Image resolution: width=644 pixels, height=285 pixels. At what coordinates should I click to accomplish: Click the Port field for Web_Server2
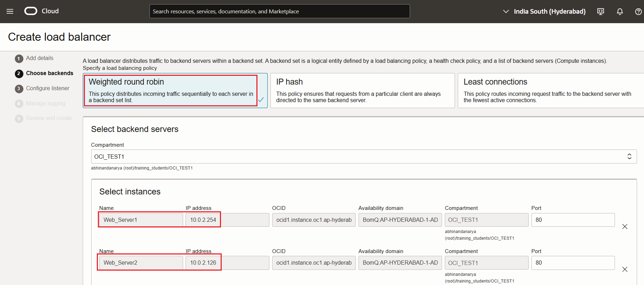pyautogui.click(x=572, y=263)
